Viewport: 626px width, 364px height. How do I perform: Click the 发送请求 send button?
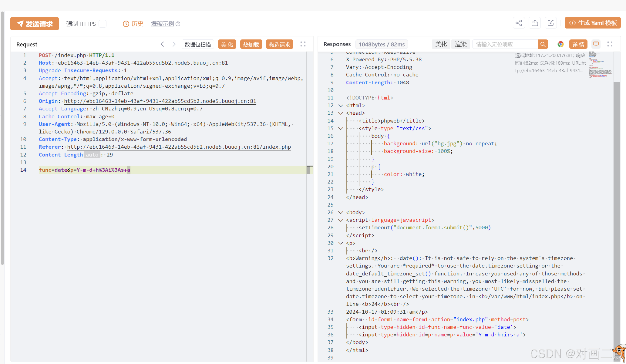[x=35, y=24]
